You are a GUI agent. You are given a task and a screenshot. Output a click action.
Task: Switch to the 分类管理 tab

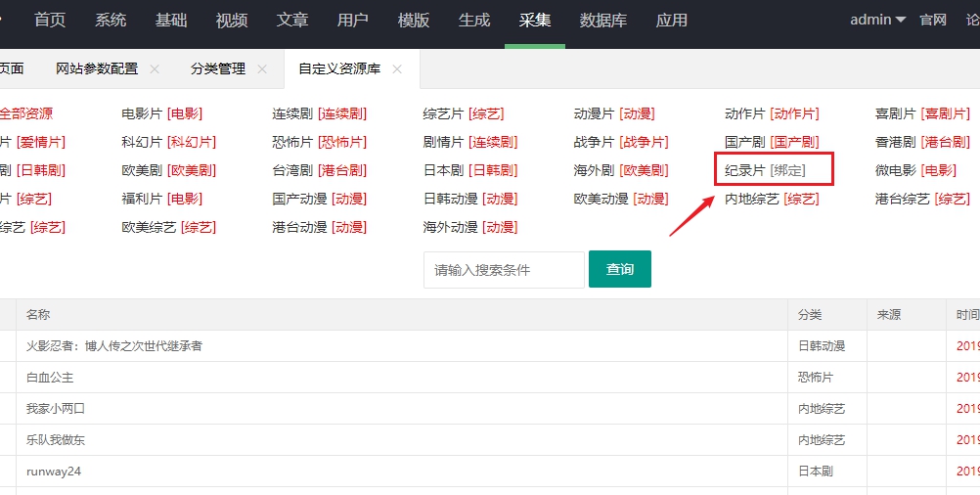218,69
